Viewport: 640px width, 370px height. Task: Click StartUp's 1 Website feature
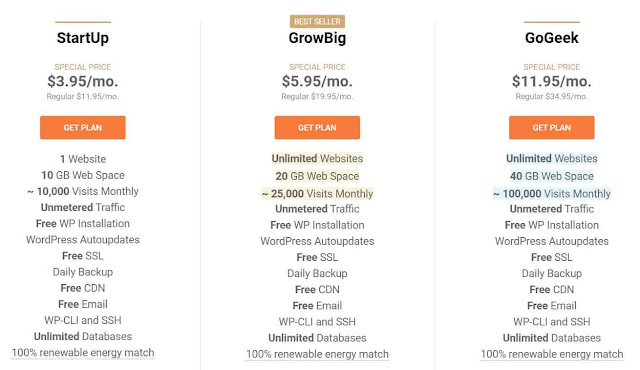(83, 159)
